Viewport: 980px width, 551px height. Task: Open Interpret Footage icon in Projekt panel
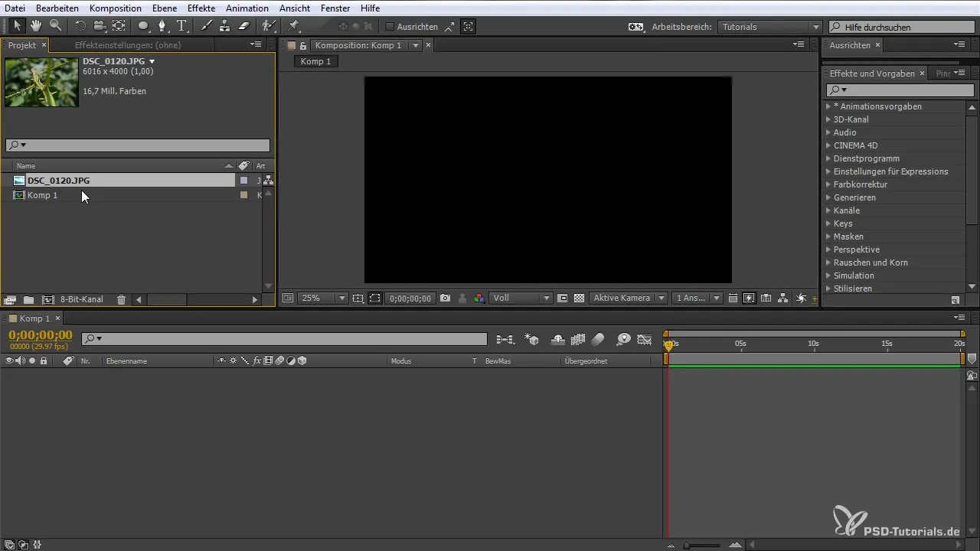tap(10, 300)
